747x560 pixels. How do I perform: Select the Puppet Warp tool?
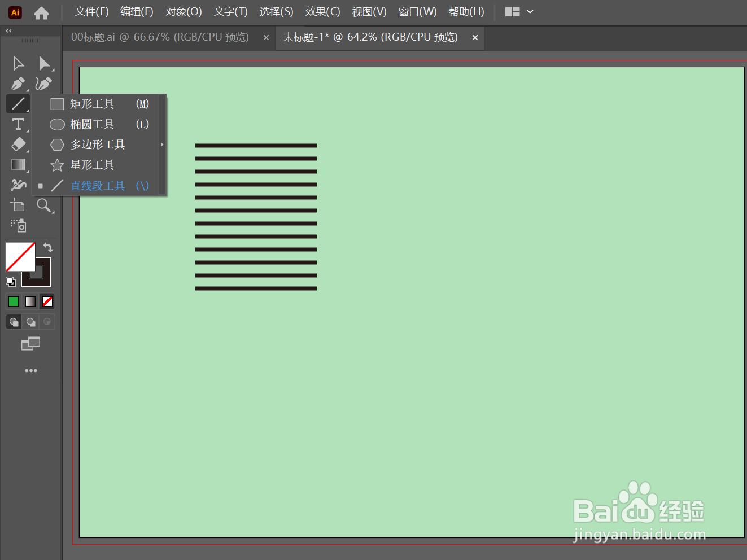[x=18, y=185]
